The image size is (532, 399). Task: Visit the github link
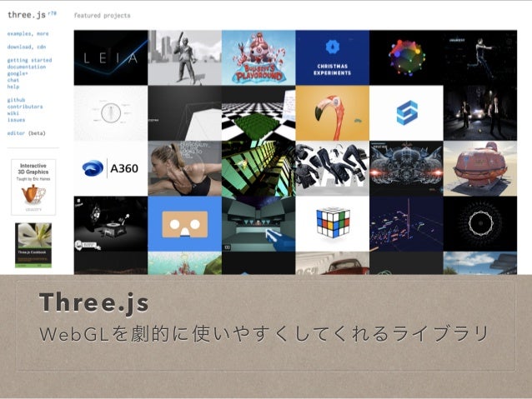point(17,100)
